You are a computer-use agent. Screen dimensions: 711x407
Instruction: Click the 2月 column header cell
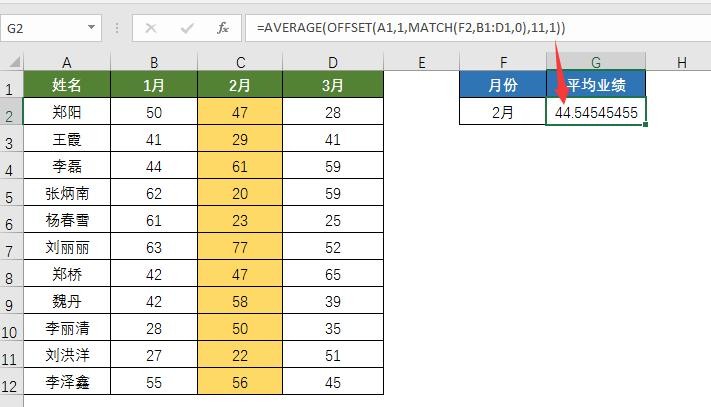[240, 86]
